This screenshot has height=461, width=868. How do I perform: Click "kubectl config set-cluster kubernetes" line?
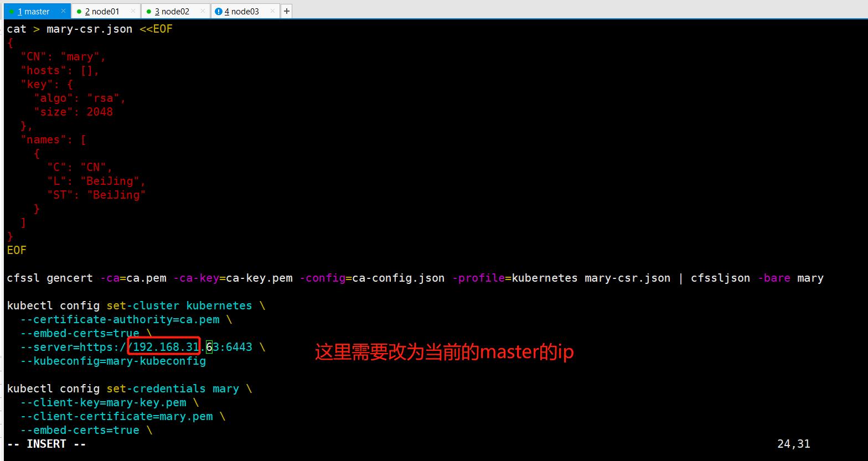click(136, 305)
